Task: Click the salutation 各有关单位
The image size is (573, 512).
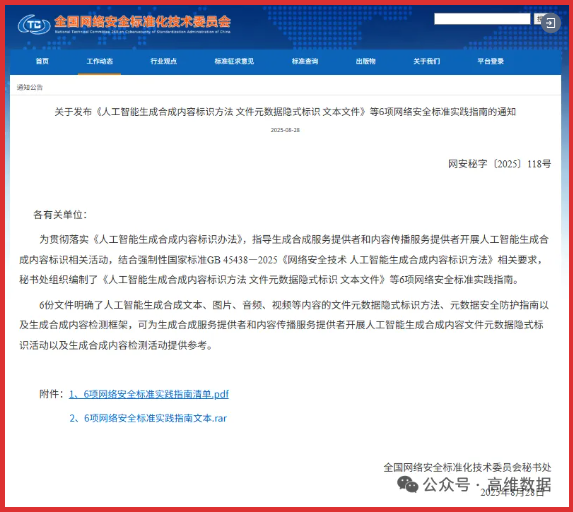Action: coord(60,215)
